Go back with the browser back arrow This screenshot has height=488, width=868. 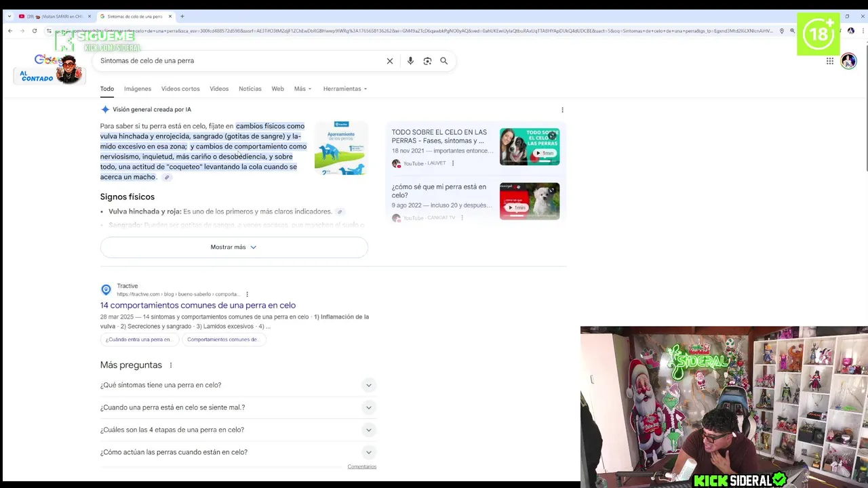pos(10,30)
